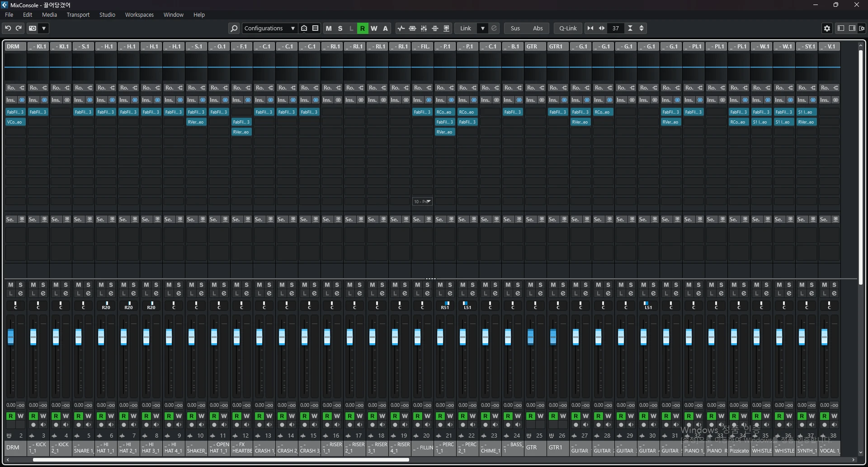
Task: Open the Configurations dropdown
Action: coord(269,28)
